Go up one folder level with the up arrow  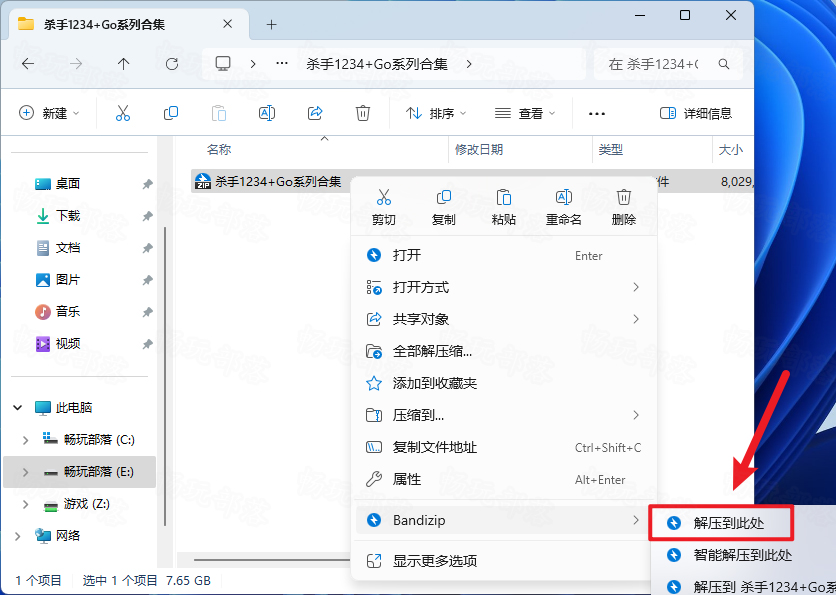124,64
